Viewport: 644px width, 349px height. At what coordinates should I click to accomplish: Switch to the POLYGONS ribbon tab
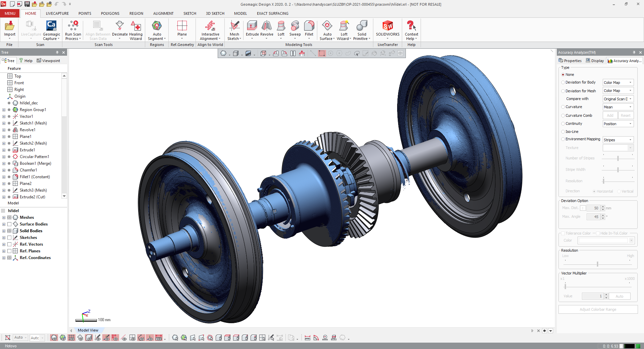tap(110, 13)
